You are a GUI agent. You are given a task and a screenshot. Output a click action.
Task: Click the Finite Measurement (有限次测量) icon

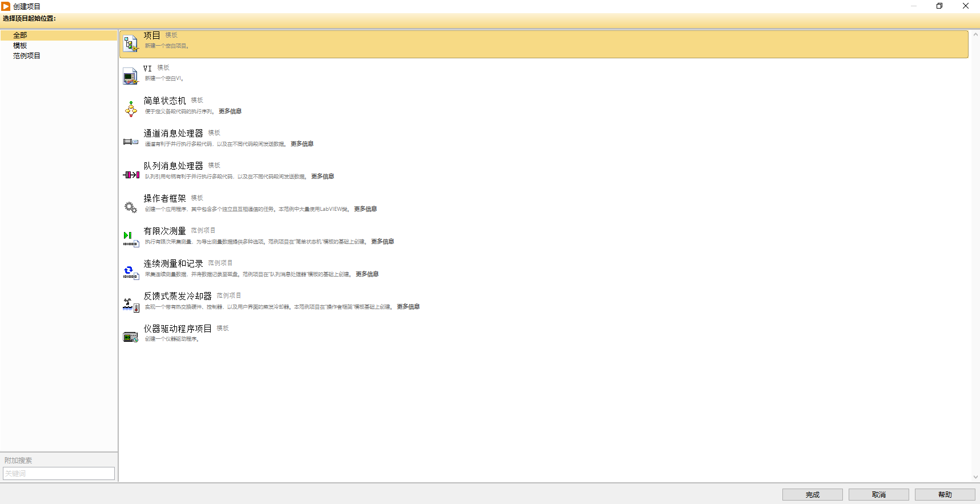tap(131, 239)
